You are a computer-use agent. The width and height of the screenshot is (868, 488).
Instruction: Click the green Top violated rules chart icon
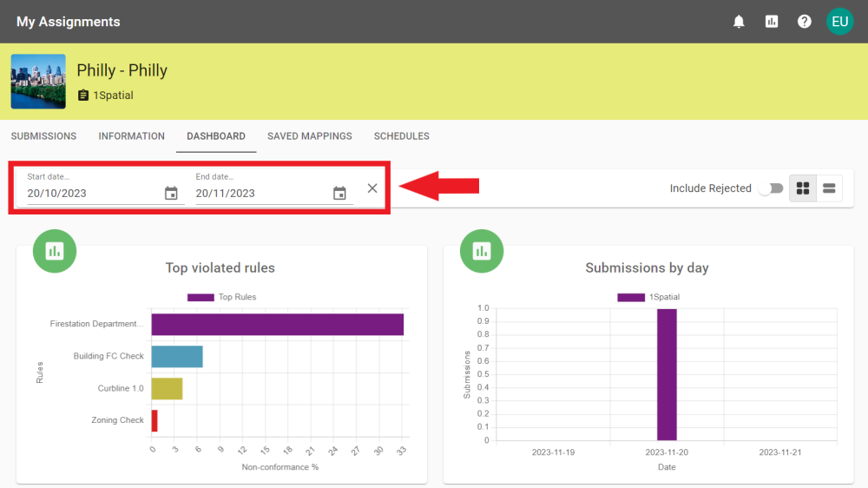[54, 251]
